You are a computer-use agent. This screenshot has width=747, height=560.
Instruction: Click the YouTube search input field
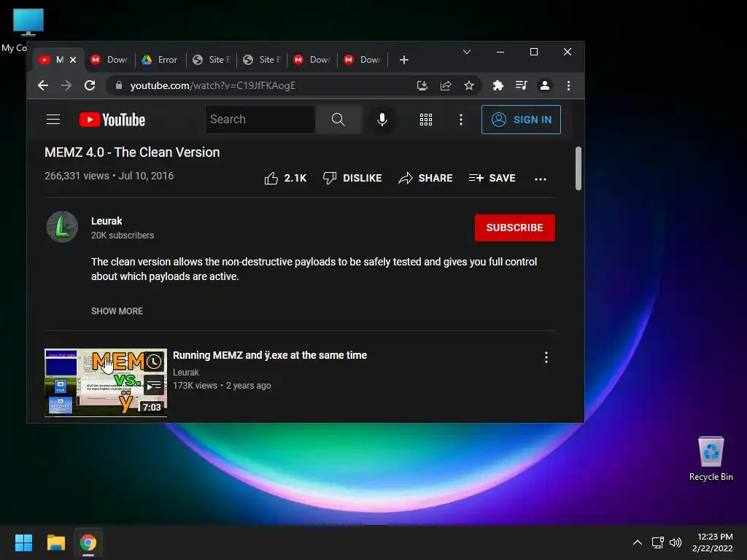click(260, 120)
